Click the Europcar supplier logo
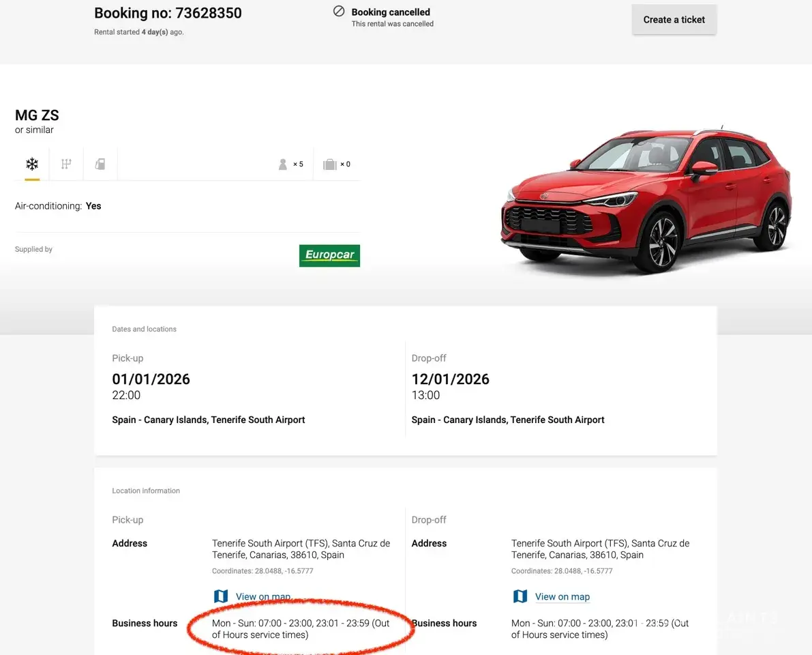This screenshot has height=655, width=812. point(329,255)
